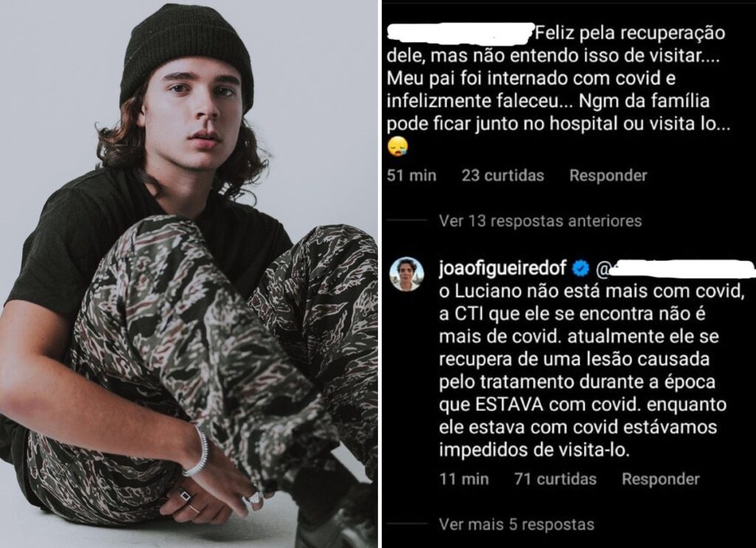Click the 11 min timestamp

point(464,479)
